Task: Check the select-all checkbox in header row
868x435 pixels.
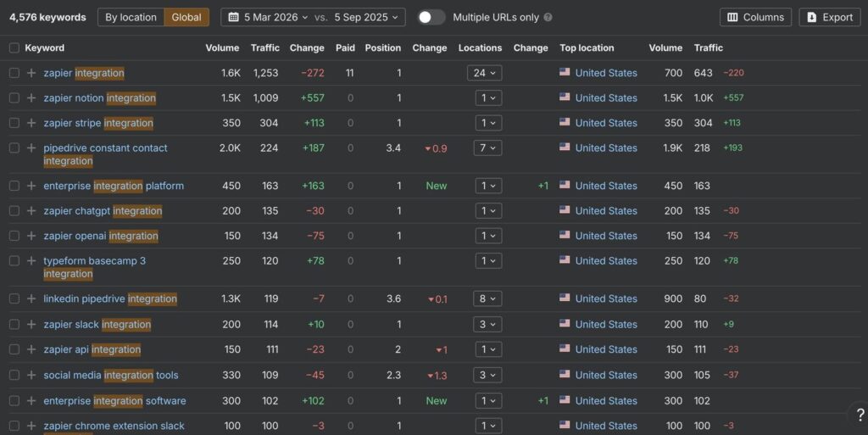Action: coord(14,48)
